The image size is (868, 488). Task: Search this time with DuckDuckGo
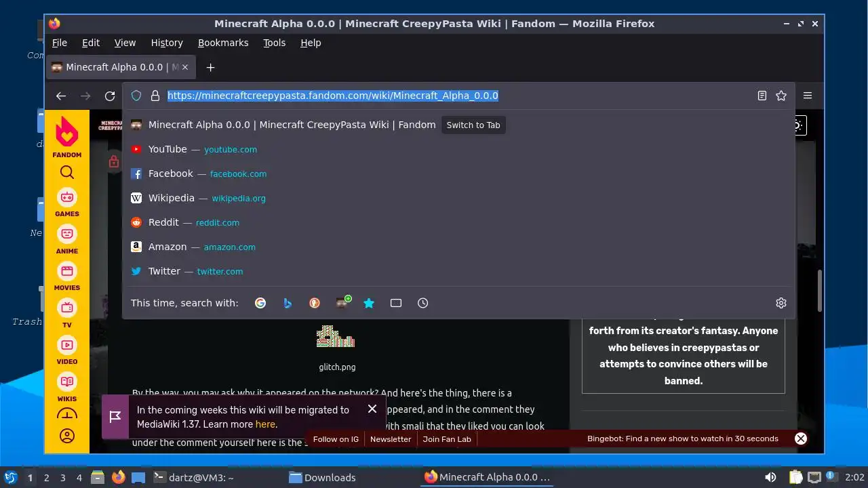coord(315,303)
